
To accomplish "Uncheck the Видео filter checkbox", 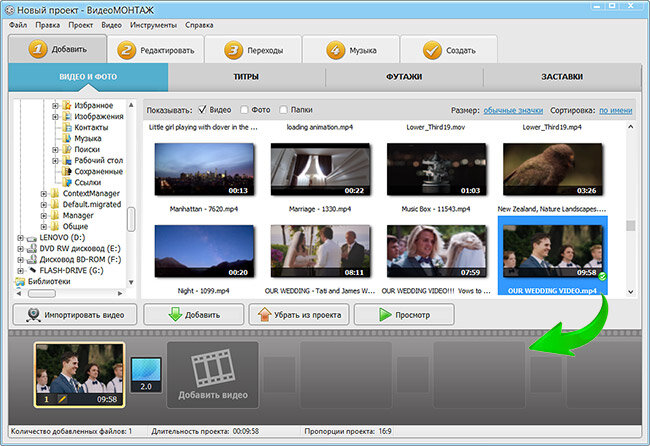I will (x=202, y=110).
